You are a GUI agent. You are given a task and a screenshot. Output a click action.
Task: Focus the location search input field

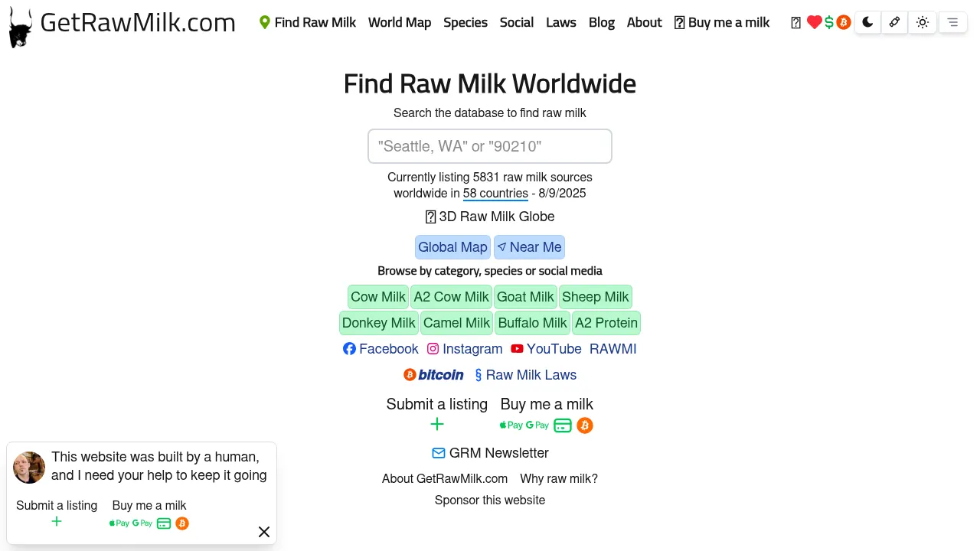(x=490, y=146)
